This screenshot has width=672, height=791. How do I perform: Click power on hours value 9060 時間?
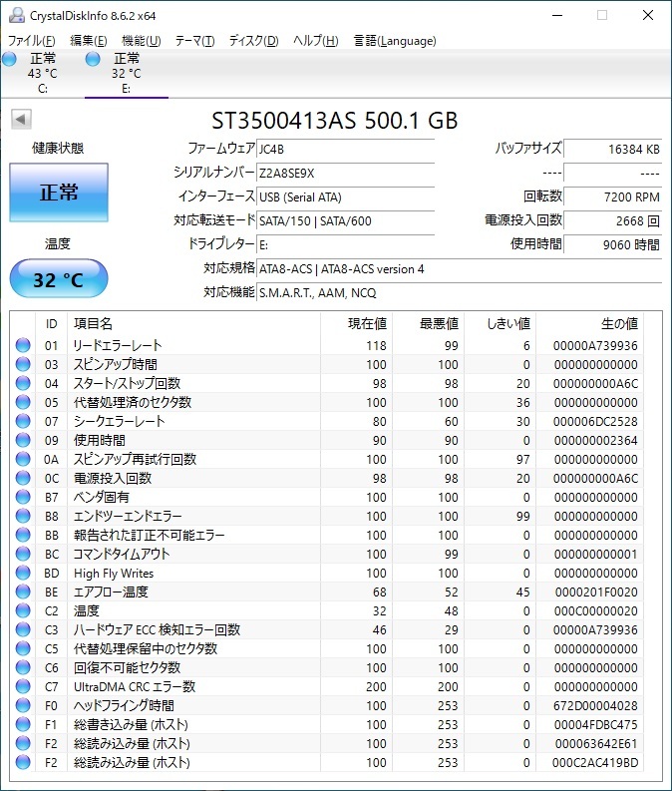612,245
